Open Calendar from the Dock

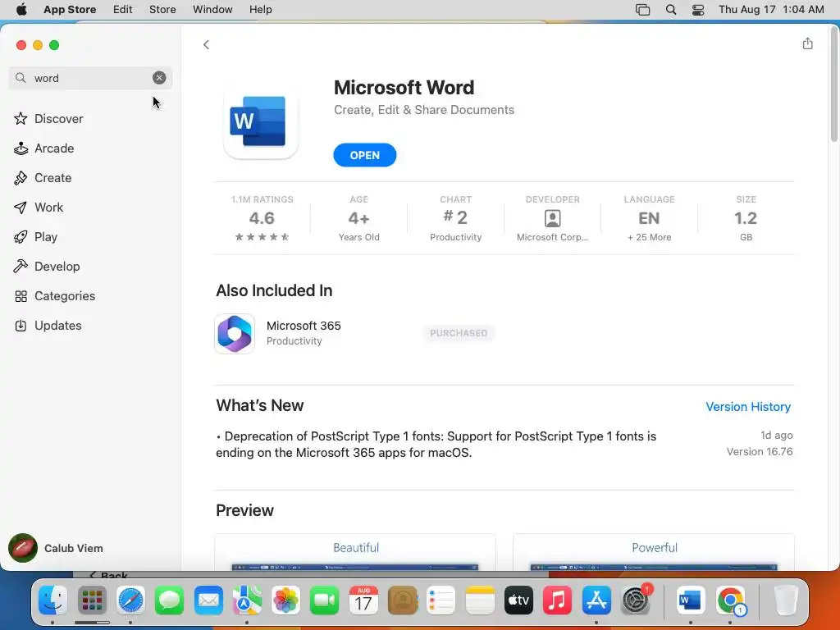pyautogui.click(x=363, y=600)
